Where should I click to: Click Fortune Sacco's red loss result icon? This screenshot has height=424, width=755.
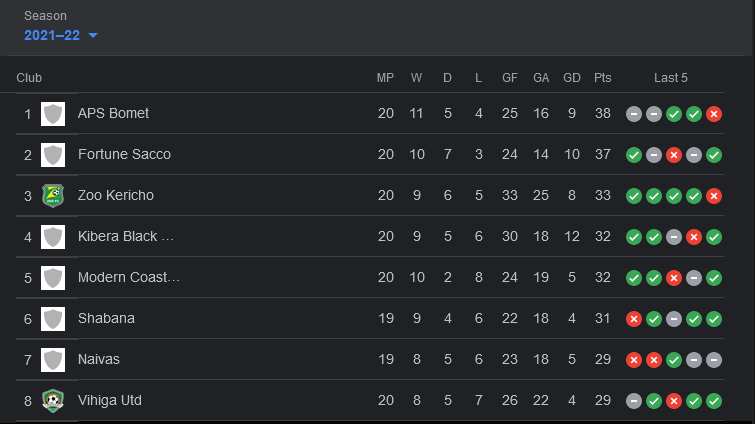(674, 155)
